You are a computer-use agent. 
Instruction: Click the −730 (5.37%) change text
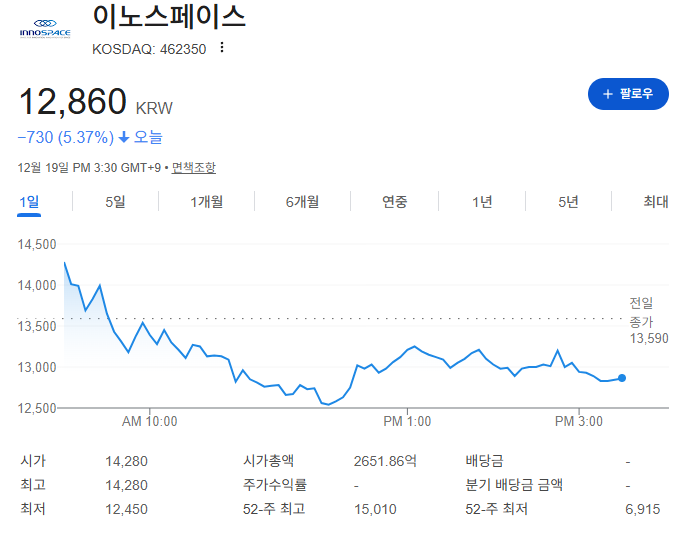pyautogui.click(x=65, y=138)
